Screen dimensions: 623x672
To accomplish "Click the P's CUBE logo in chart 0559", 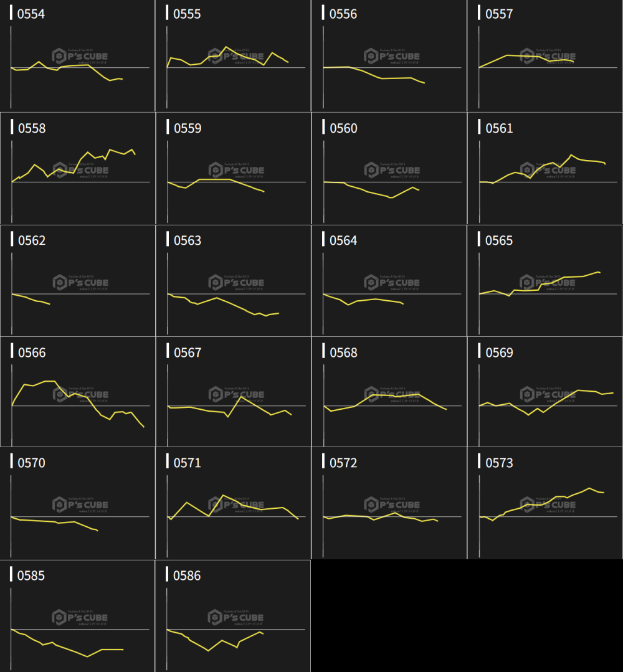I will (236, 170).
